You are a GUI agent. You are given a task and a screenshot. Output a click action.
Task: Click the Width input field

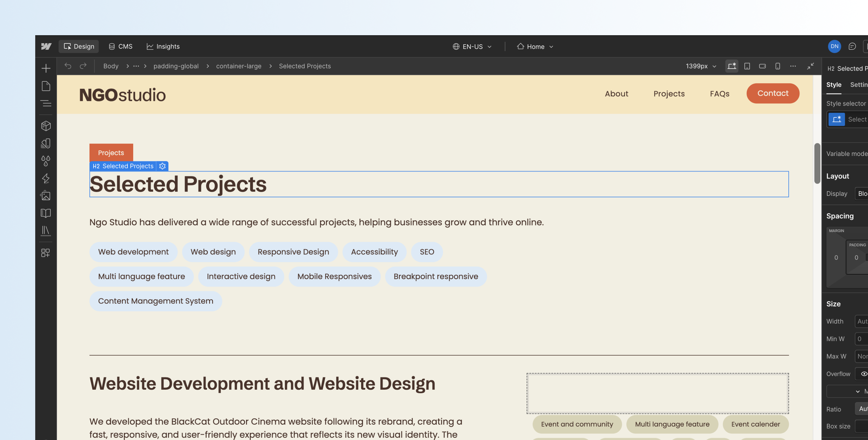pyautogui.click(x=862, y=321)
